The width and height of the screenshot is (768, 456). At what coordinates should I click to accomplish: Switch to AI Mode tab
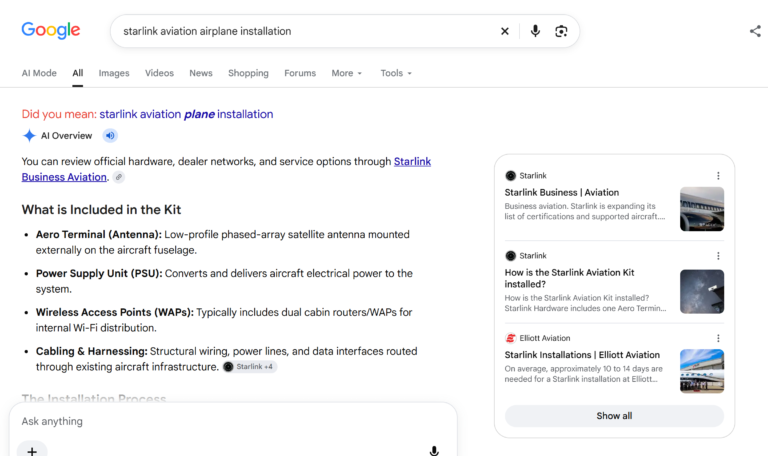click(39, 73)
